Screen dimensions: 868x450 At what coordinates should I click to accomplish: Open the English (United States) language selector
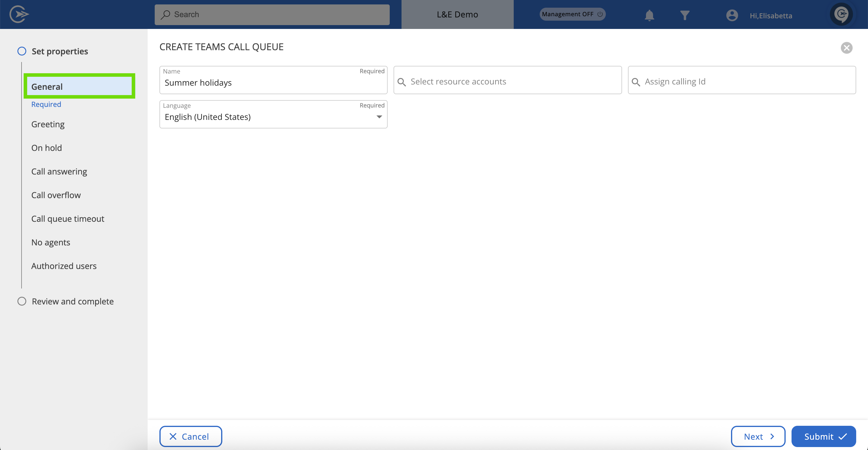point(273,114)
